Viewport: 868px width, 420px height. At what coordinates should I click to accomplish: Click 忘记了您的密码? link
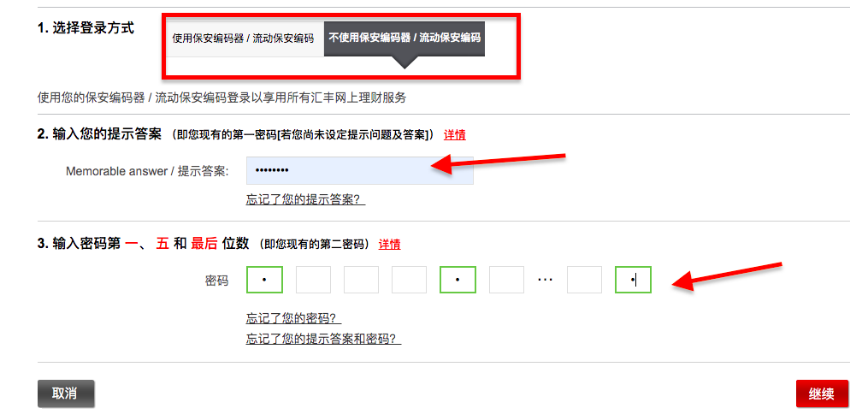click(293, 319)
